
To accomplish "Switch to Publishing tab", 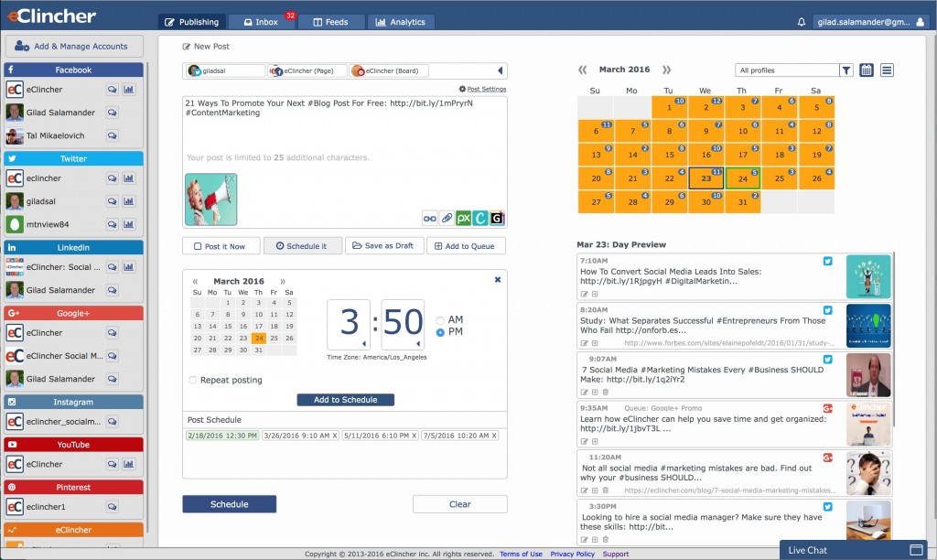I will (x=192, y=22).
